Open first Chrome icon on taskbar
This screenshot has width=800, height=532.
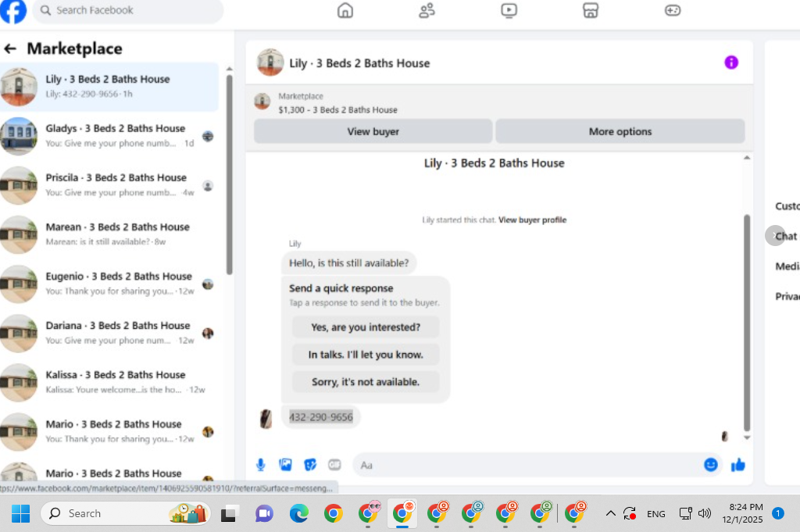click(333, 513)
